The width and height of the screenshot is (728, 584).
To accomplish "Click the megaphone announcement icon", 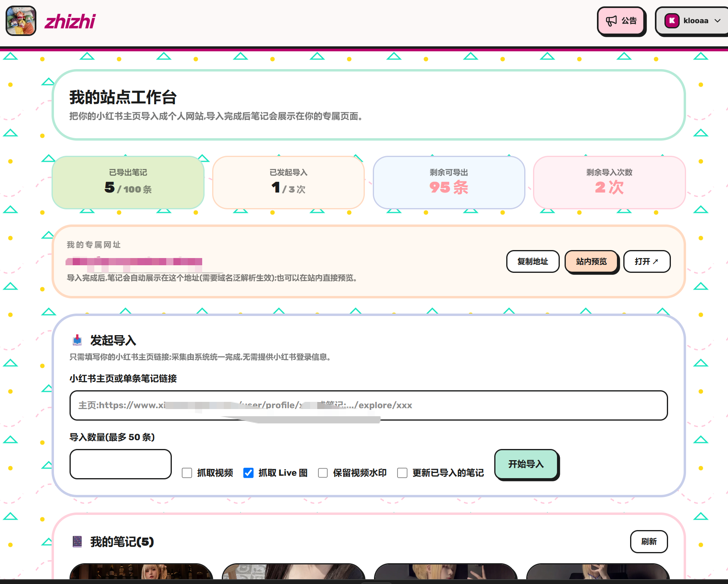I will pyautogui.click(x=611, y=21).
